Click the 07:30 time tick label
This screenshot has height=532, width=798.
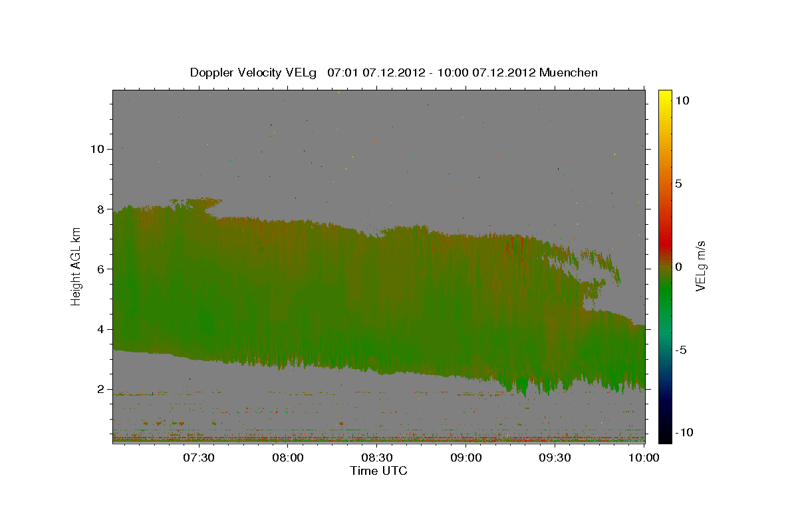(x=199, y=458)
